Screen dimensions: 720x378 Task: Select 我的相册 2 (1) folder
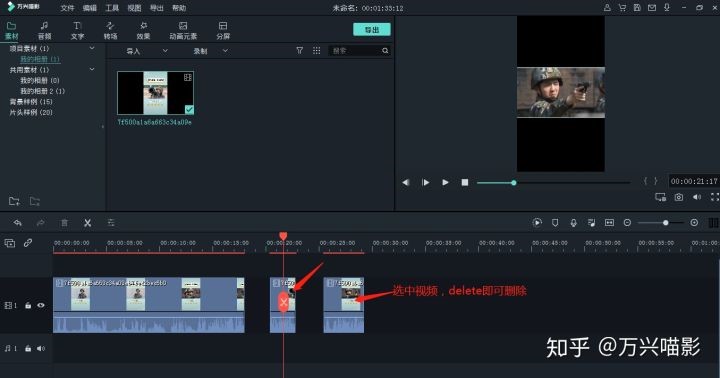click(x=42, y=91)
